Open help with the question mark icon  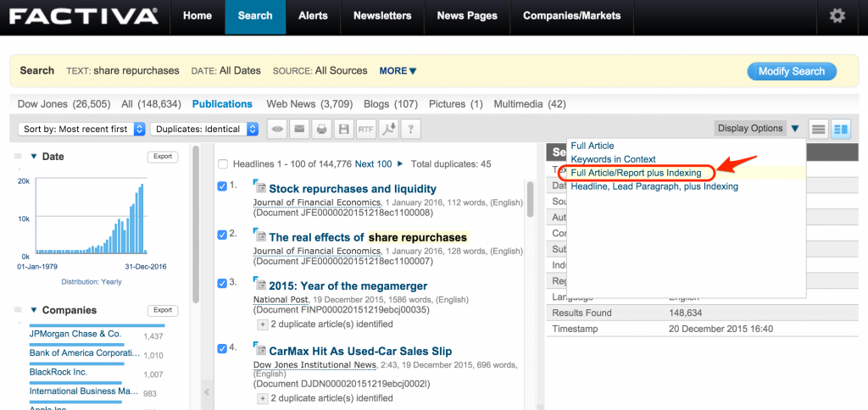(x=410, y=130)
